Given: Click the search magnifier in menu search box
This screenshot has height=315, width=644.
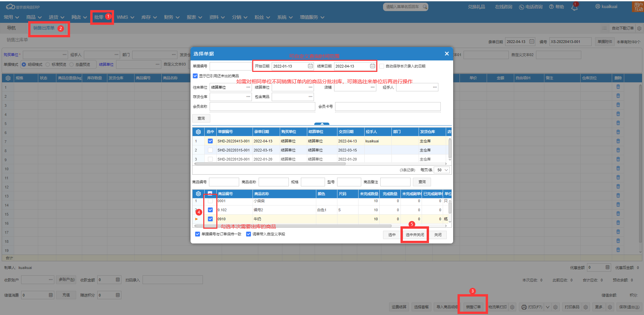Looking at the screenshot, I should click(x=425, y=7).
